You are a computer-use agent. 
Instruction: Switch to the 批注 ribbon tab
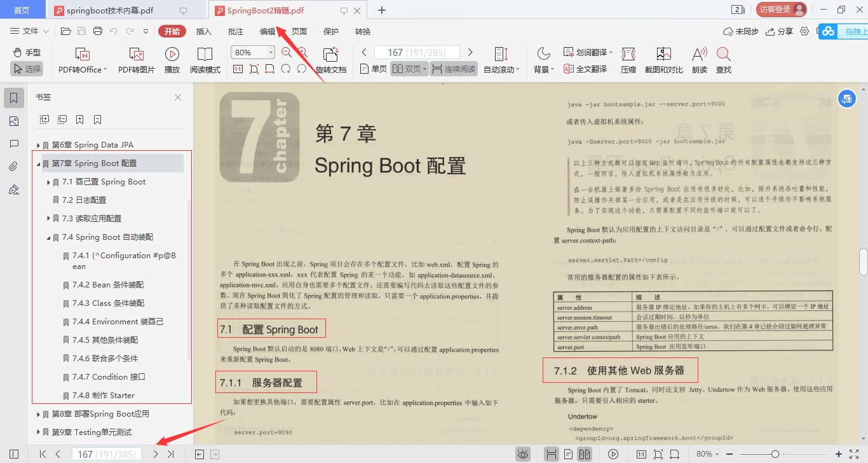tap(236, 31)
